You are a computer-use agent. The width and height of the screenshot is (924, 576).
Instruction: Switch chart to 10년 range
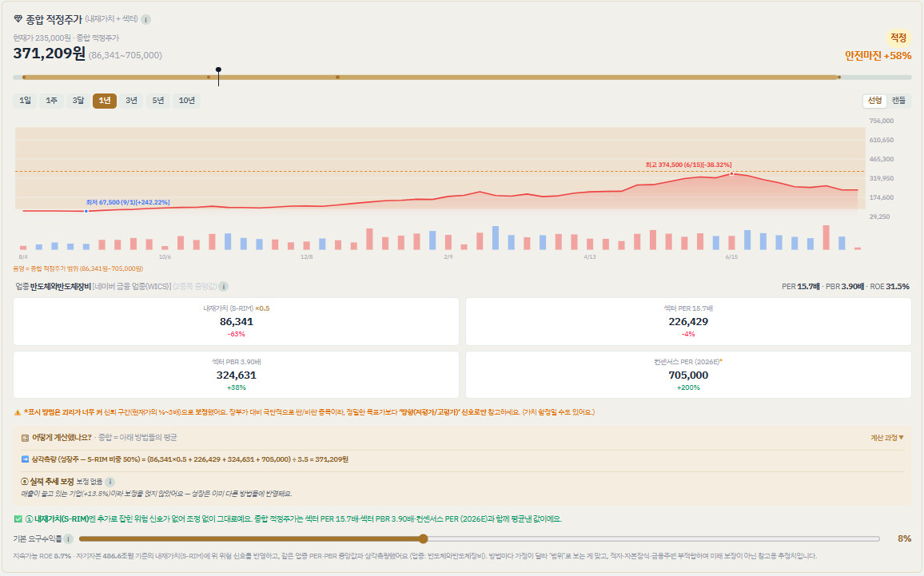[187, 101]
